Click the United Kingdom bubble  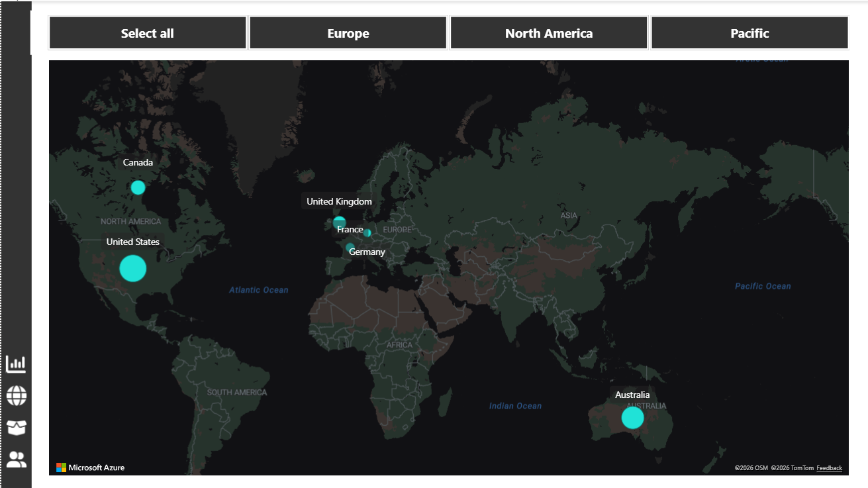[x=338, y=222]
